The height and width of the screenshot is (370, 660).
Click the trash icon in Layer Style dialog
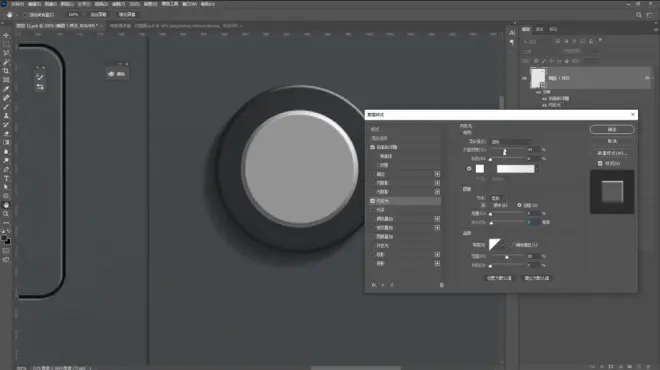(x=442, y=285)
